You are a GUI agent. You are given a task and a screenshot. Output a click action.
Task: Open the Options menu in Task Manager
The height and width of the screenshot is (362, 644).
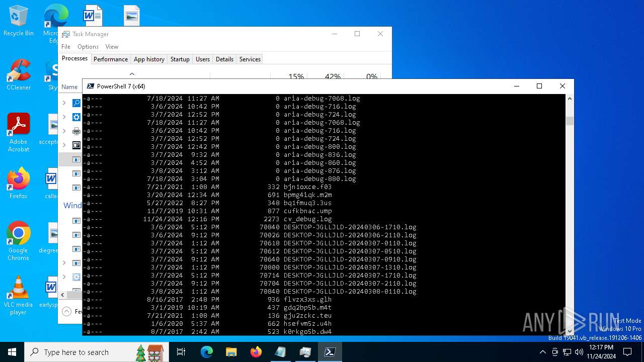pyautogui.click(x=88, y=47)
